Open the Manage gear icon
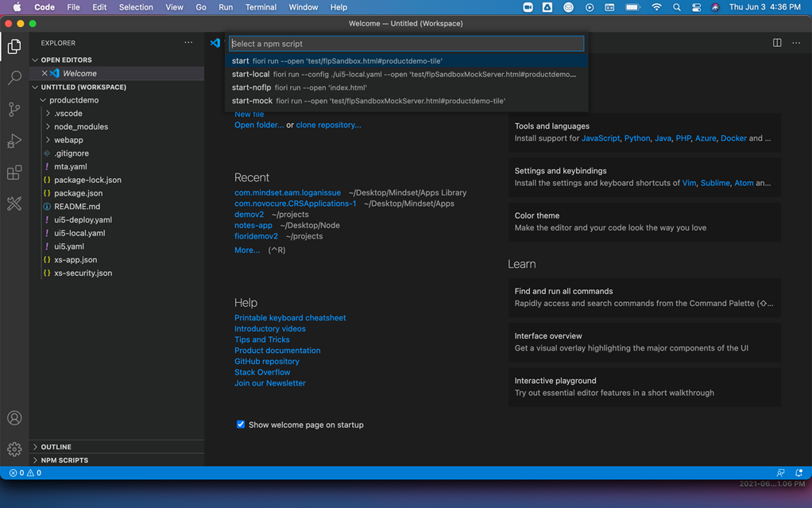Viewport: 812px width, 508px height. [14, 449]
